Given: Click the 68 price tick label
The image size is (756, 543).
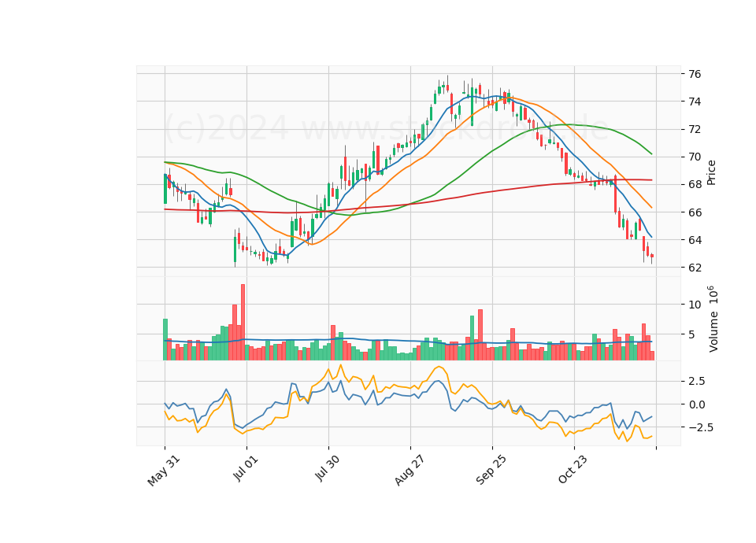Looking at the screenshot, I should [695, 184].
